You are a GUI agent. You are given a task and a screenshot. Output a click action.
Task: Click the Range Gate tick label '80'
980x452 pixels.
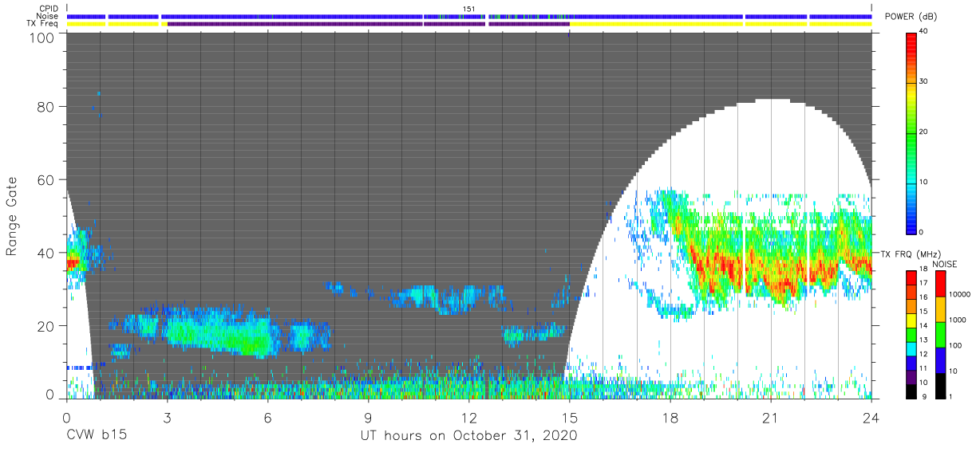point(47,107)
